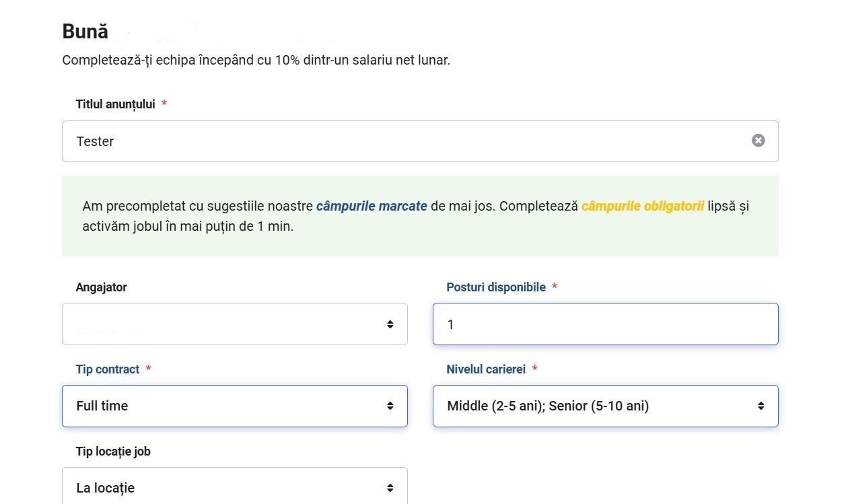
Task: Clear the Tester title using x icon
Action: tap(758, 141)
